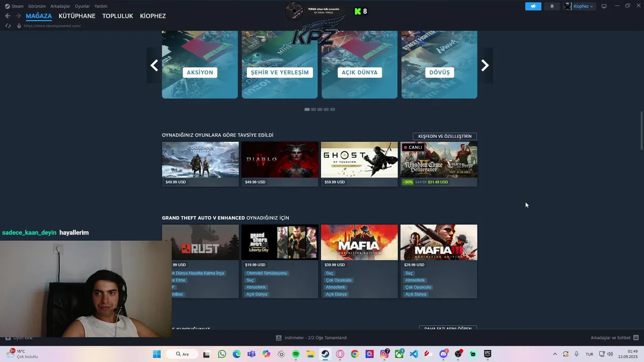Open the Yardım menu

click(101, 6)
